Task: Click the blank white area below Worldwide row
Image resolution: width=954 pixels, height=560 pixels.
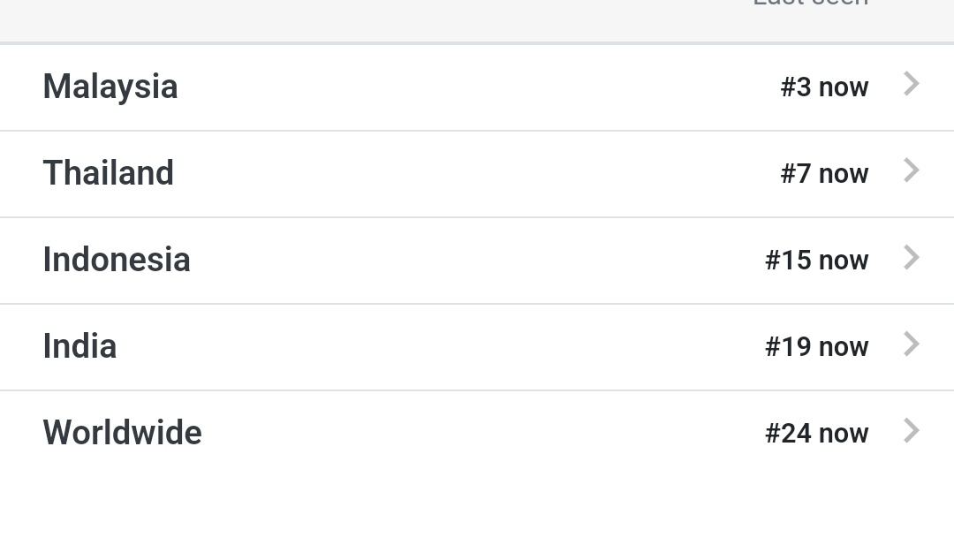Action: pos(477,518)
